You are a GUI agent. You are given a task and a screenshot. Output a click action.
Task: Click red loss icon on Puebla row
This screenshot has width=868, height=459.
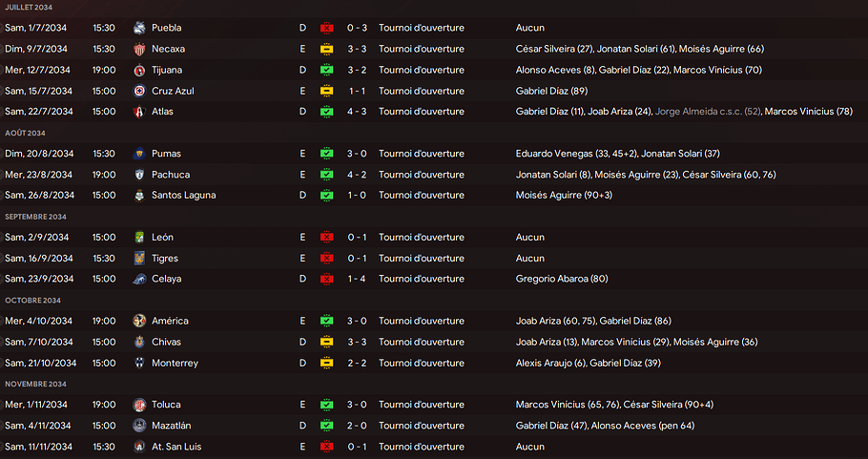[326, 28]
